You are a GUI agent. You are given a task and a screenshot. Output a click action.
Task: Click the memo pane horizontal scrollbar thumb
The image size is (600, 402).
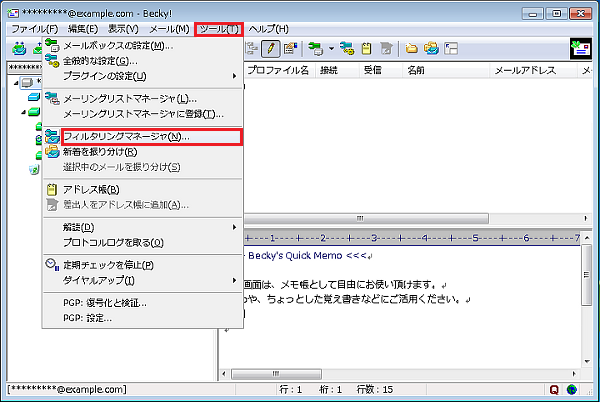276,374
